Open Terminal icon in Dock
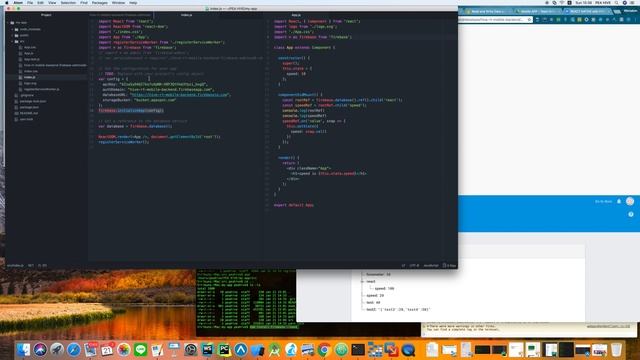Viewport: 640px width, 360px height. point(358,350)
